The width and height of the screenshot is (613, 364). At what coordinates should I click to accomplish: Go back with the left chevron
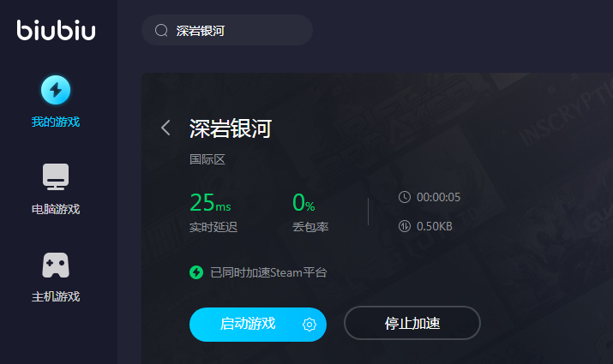[x=165, y=128]
